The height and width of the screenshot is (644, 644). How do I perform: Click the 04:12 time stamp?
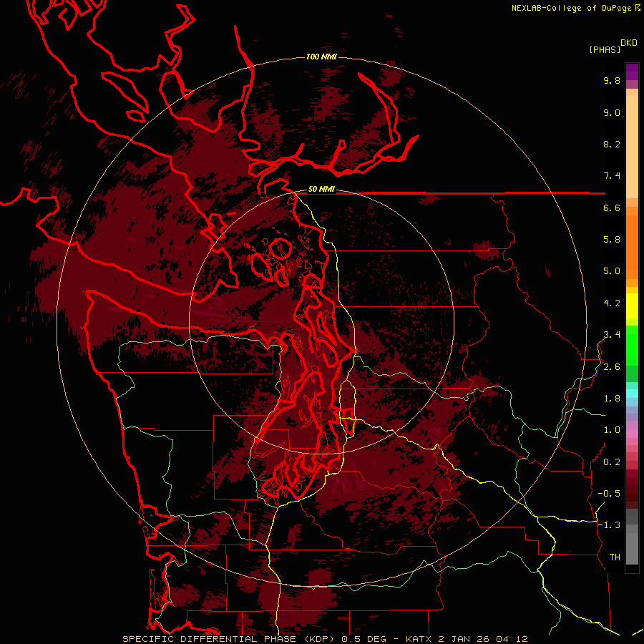512,639
